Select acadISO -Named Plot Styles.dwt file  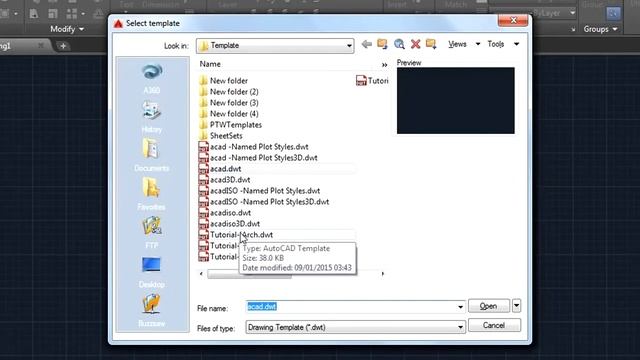click(x=259, y=191)
